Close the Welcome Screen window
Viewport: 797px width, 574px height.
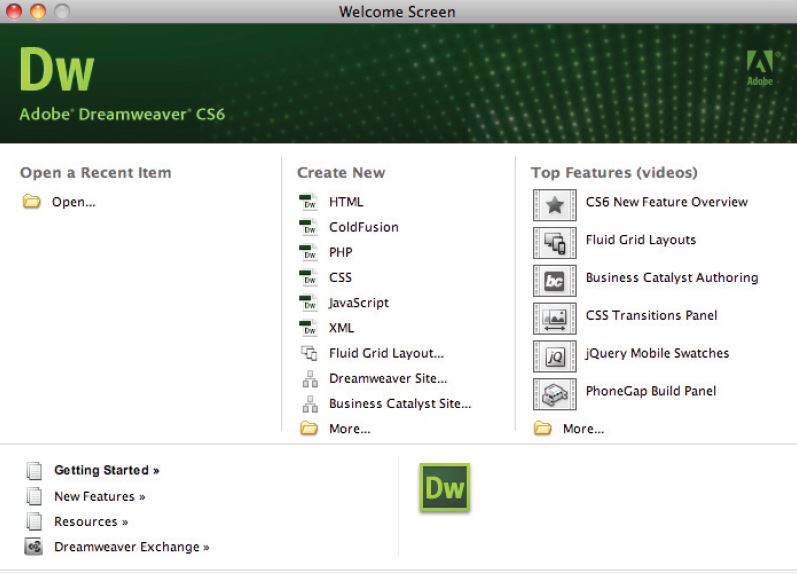(14, 11)
